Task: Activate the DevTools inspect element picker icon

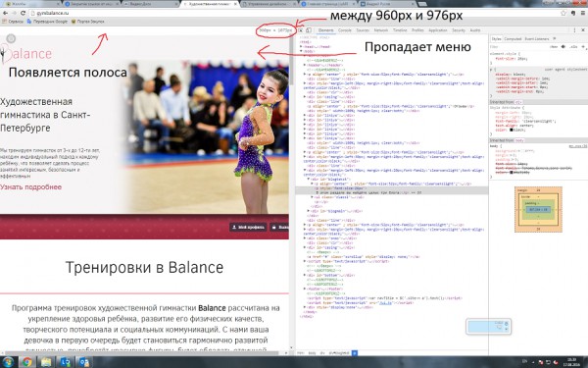Action: (x=301, y=30)
